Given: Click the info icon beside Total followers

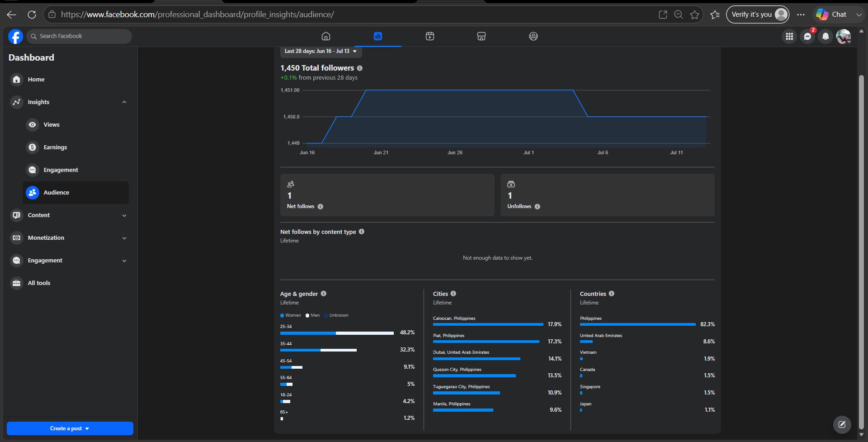Looking at the screenshot, I should (x=360, y=68).
